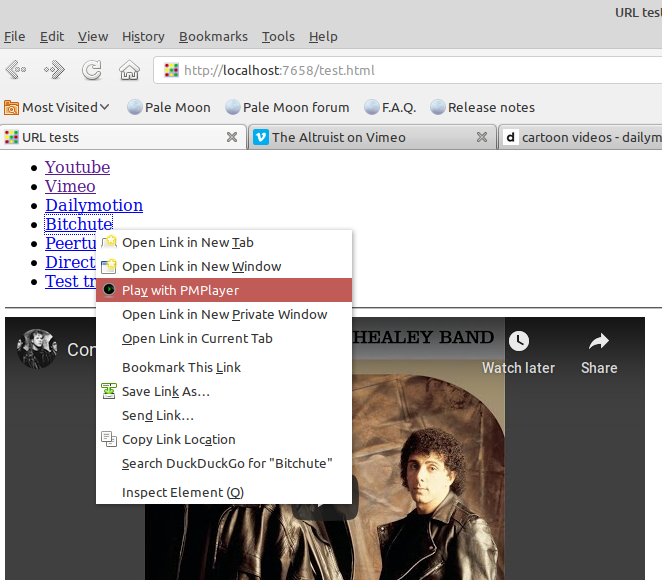Click the channel avatar on the video
Image resolution: width=662 pixels, height=580 pixels.
click(37, 349)
